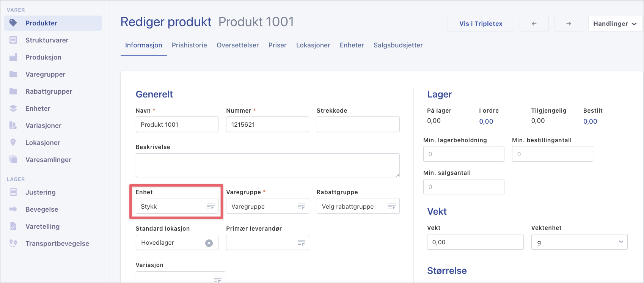
Task: Click the Varetelling checklist icon
Action: 13,226
